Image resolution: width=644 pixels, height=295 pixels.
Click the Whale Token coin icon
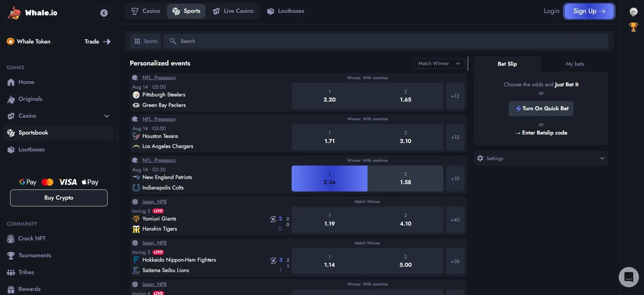tap(10, 41)
